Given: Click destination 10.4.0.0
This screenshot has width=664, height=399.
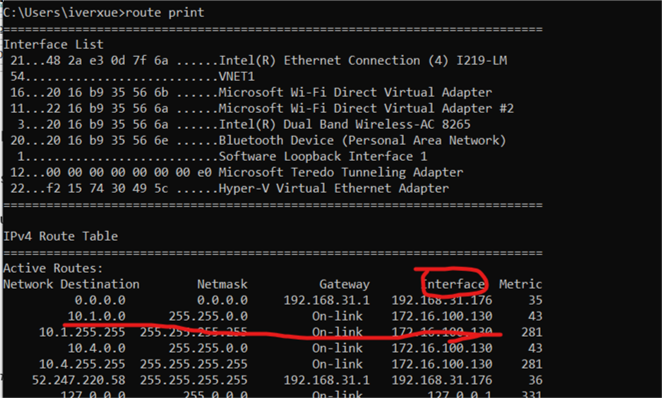Looking at the screenshot, I should (x=97, y=348).
